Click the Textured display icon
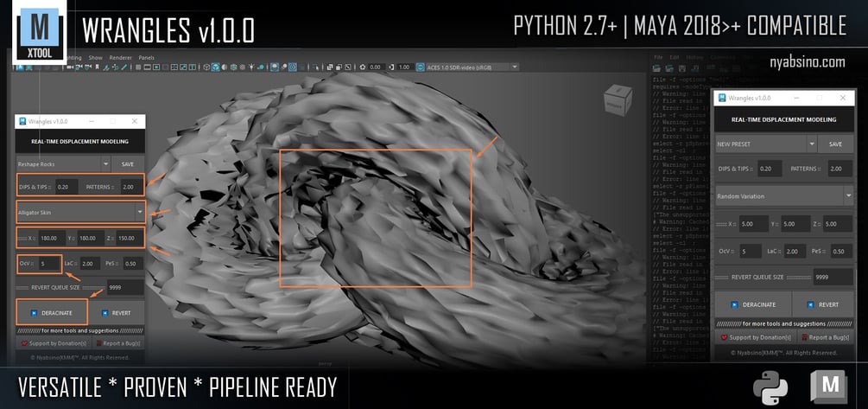Image resolution: width=868 pixels, height=409 pixels. (x=243, y=67)
